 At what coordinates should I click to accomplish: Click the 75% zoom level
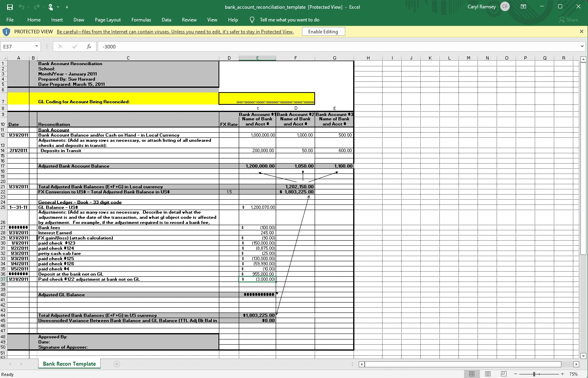[x=573, y=374]
